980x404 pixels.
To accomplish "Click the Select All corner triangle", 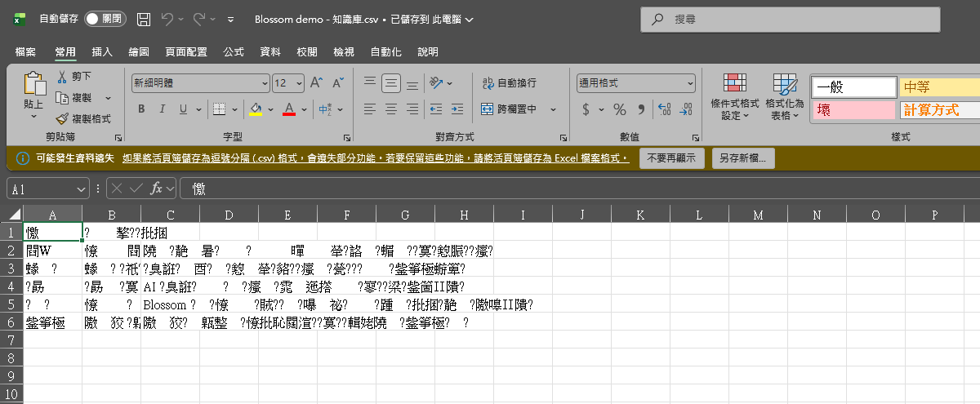I will pos(11,214).
